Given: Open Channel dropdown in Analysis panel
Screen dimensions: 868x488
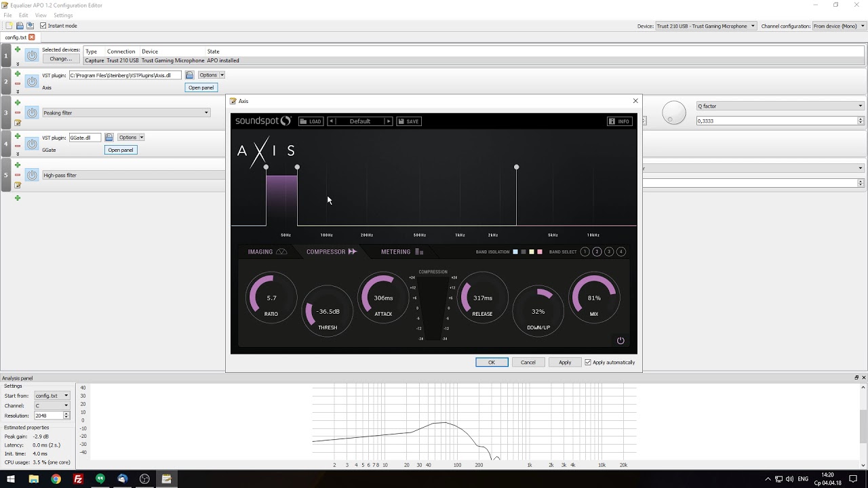Looking at the screenshot, I should point(52,406).
